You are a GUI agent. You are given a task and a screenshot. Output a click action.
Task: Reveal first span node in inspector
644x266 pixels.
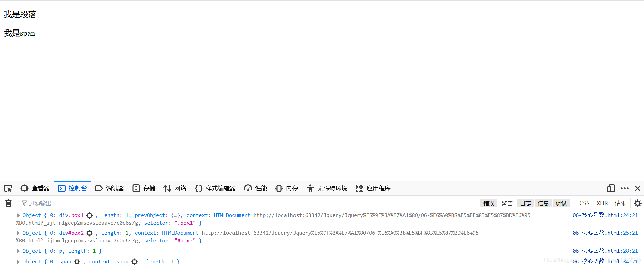coord(77,262)
